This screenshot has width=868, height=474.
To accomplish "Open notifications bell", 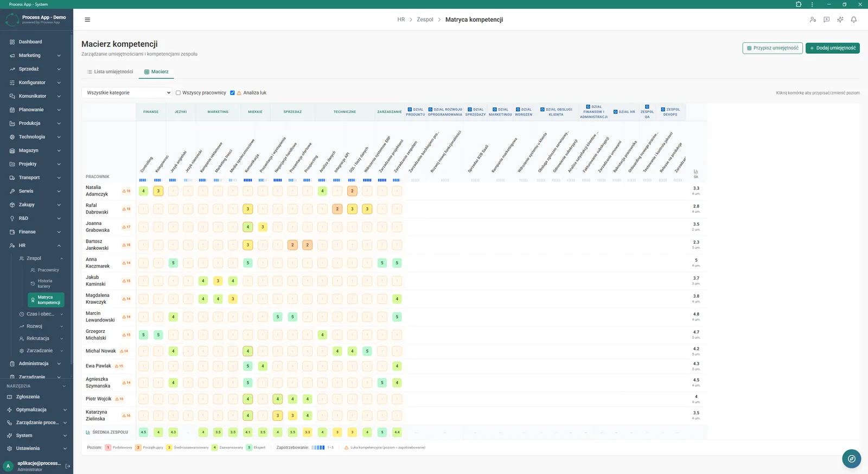I will [x=853, y=20].
